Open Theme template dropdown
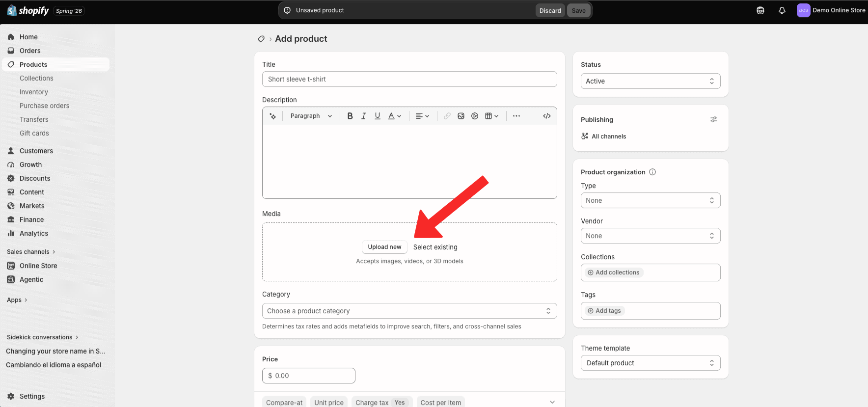 [651, 363]
